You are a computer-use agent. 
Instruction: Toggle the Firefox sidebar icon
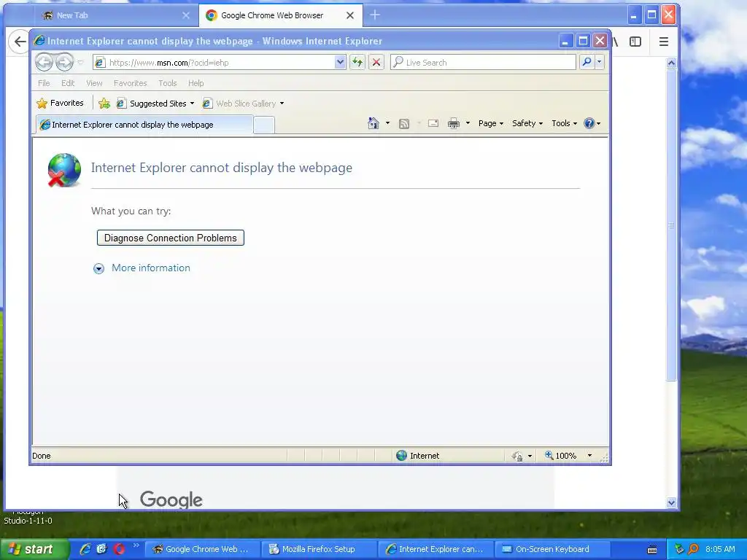(635, 42)
